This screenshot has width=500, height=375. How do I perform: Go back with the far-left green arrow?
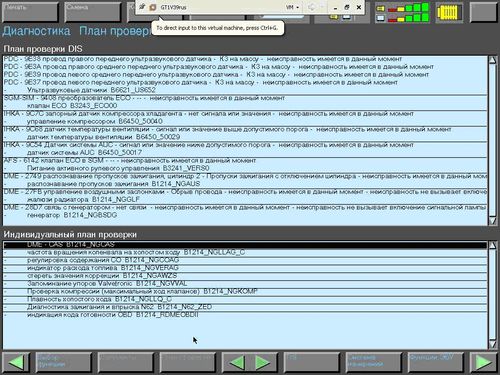16,362
